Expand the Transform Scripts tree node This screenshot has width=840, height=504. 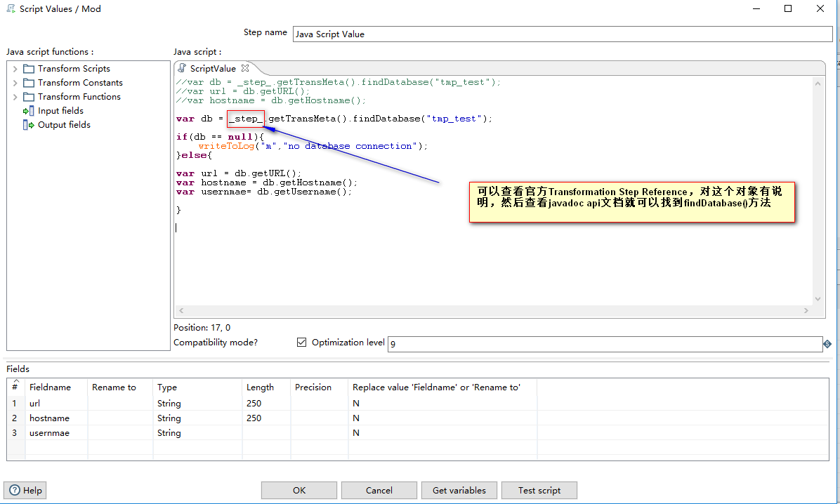pyautogui.click(x=15, y=68)
